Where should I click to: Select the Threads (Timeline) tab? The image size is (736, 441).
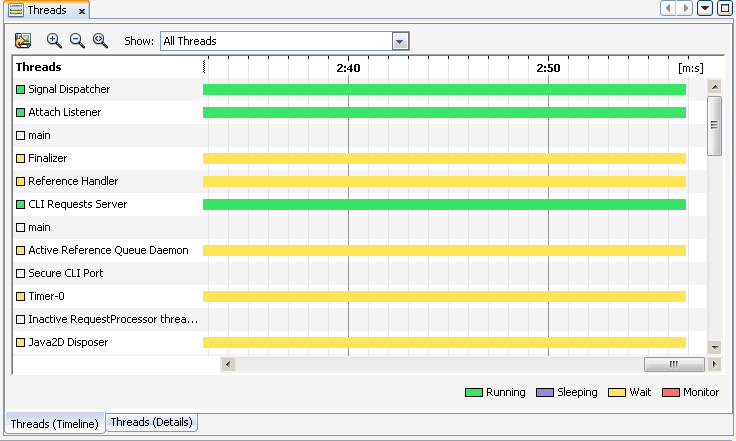pyautogui.click(x=54, y=424)
